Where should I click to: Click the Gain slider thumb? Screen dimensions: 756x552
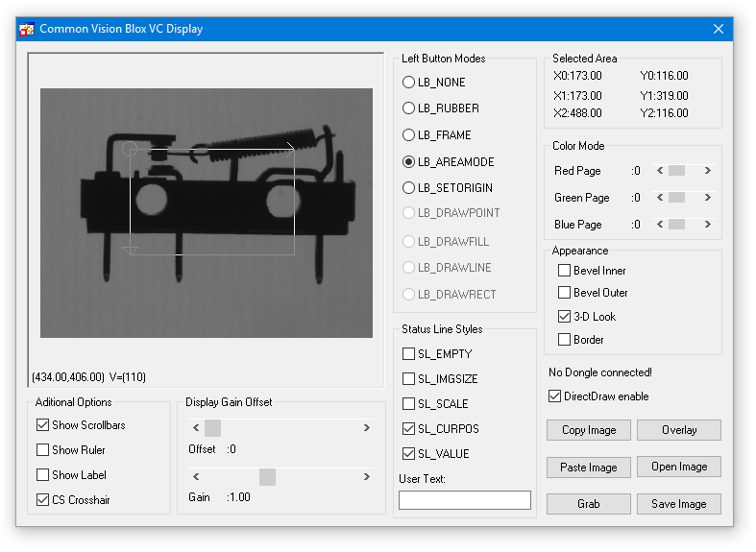[267, 477]
